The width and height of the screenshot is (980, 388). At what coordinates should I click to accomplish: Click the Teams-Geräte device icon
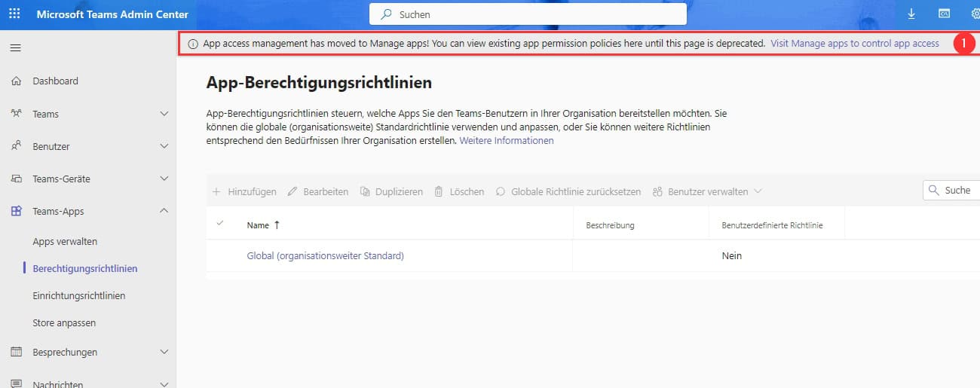[16, 179]
